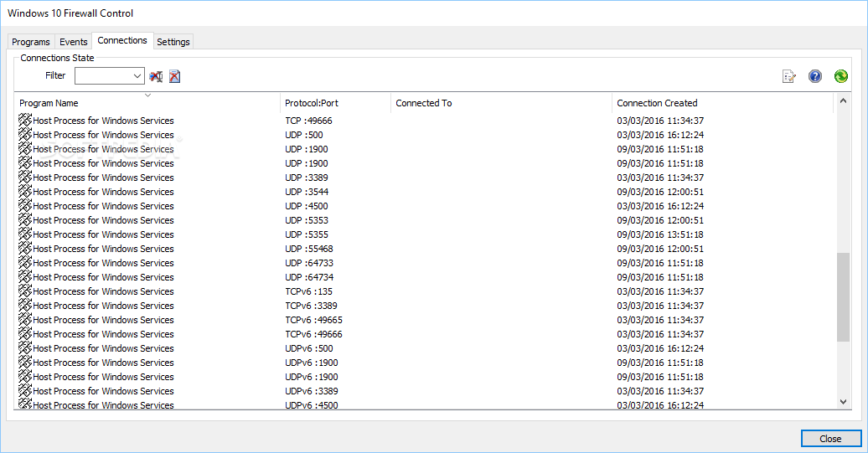Select the cell TCPv6 :135
The image size is (868, 453).
(309, 291)
